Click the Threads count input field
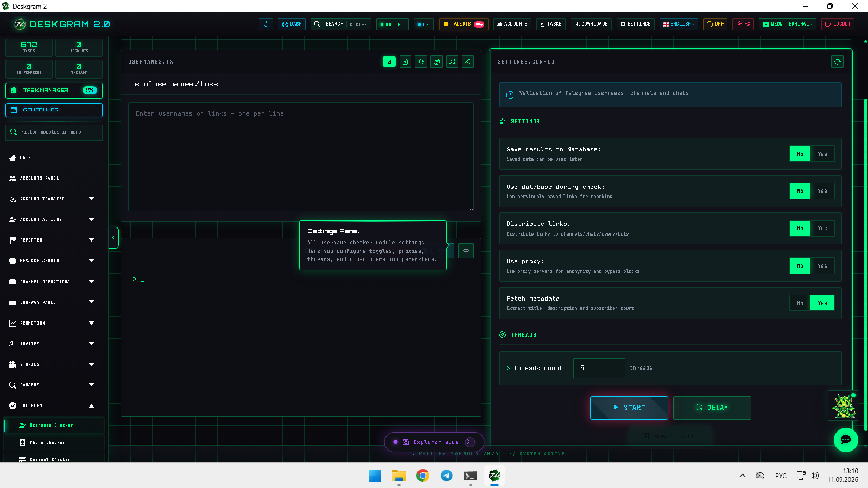Screen dimensions: 868x488 click(x=599, y=368)
